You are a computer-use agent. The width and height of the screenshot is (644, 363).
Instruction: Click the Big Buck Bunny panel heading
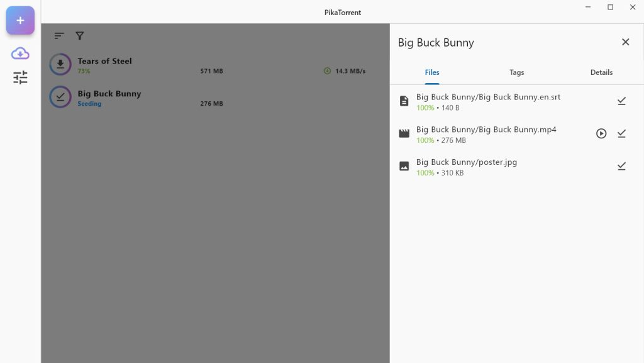[436, 42]
